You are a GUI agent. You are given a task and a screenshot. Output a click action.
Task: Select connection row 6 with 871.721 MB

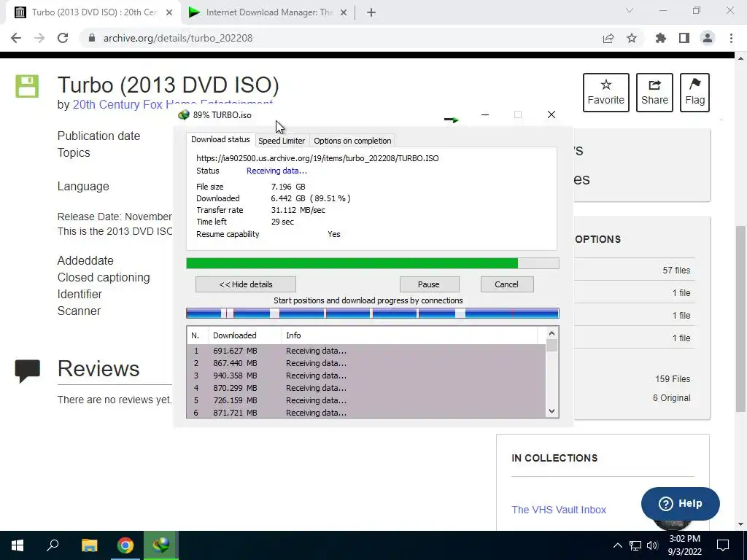click(366, 413)
